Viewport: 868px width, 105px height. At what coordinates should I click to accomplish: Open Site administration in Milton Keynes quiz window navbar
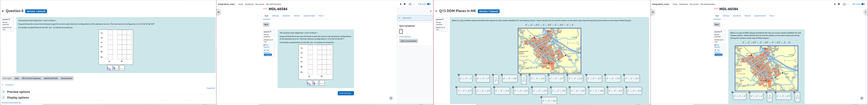[x=708, y=4]
